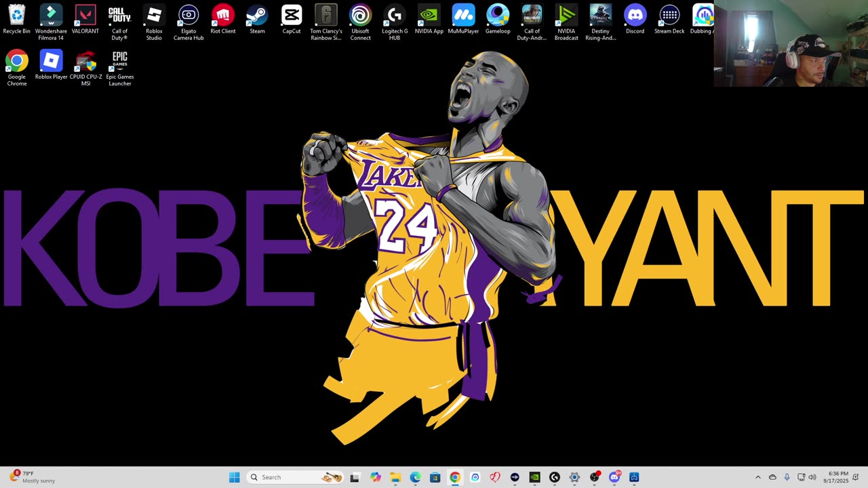
Task: Open Discord with notification badge in taskbar
Action: pyautogui.click(x=614, y=477)
